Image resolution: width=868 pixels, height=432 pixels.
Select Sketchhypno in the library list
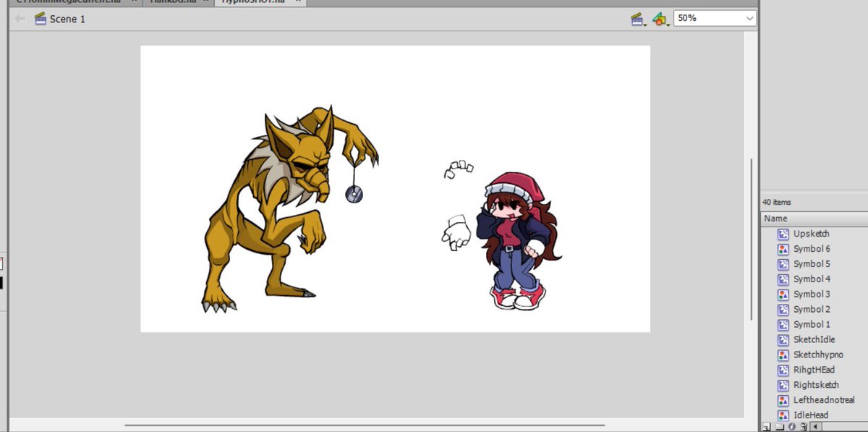pyautogui.click(x=818, y=355)
